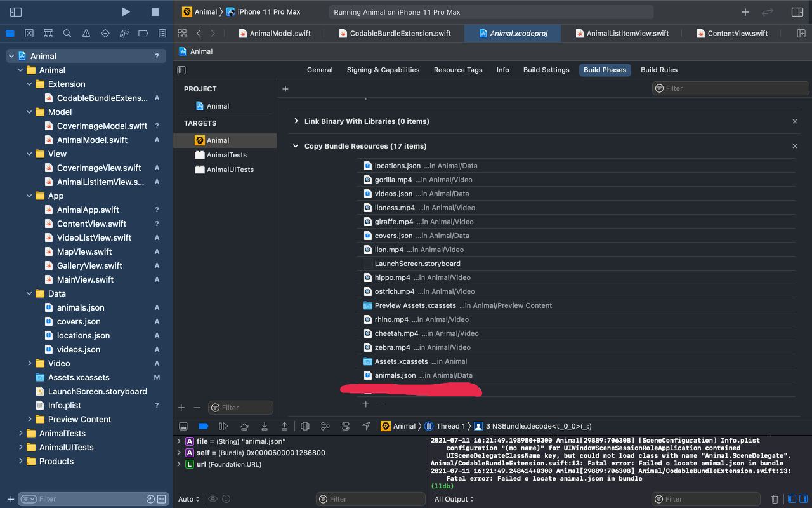Step over in debug bar
Viewport: 812px width, 508px height.
pyautogui.click(x=244, y=426)
